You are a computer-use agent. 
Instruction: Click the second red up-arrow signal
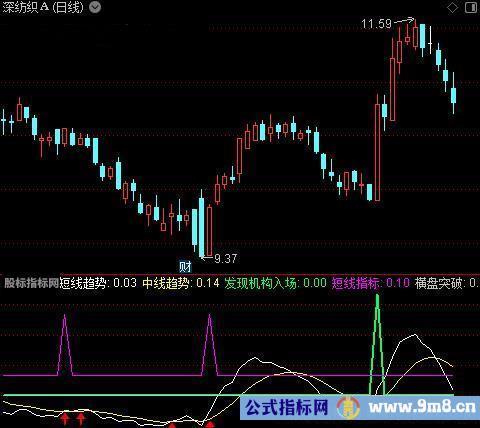(x=81, y=418)
